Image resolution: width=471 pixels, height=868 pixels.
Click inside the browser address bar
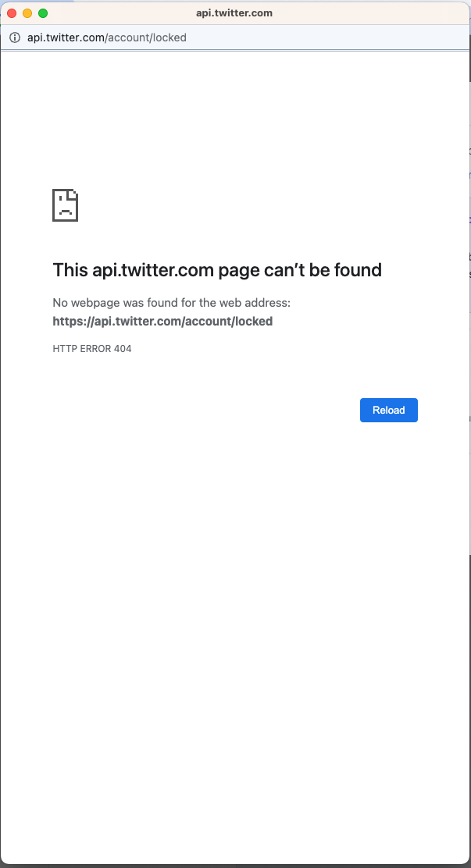click(x=234, y=37)
